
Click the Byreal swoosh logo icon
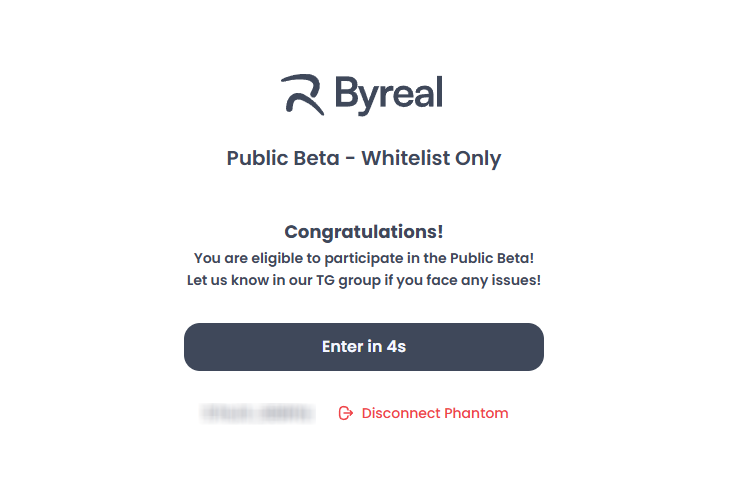(303, 94)
